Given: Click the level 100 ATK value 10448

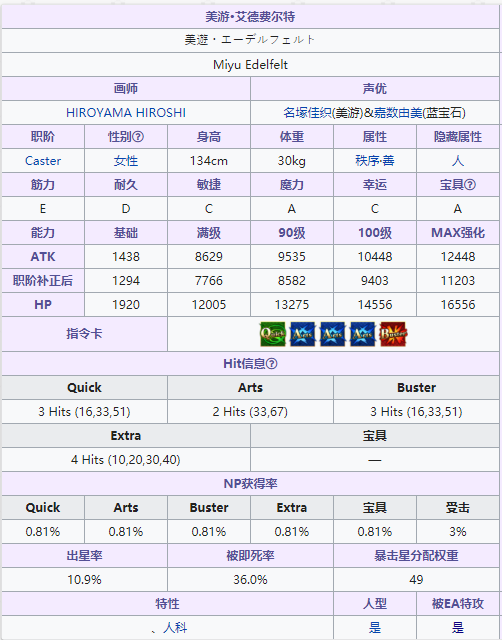Looking at the screenshot, I should pos(375,257).
